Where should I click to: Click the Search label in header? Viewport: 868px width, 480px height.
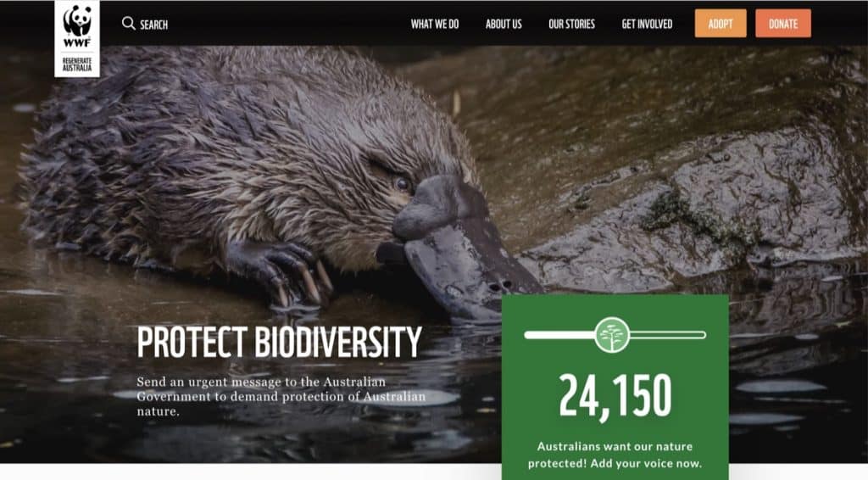pyautogui.click(x=153, y=25)
